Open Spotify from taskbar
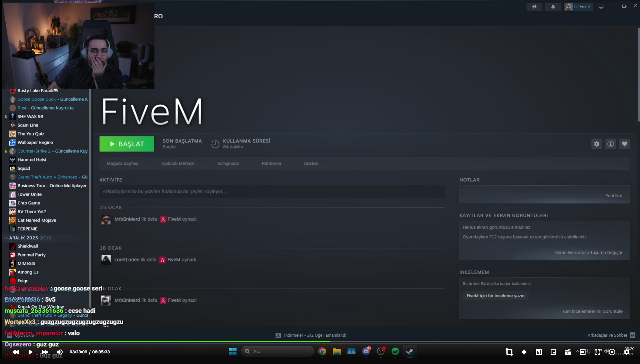 [395, 351]
